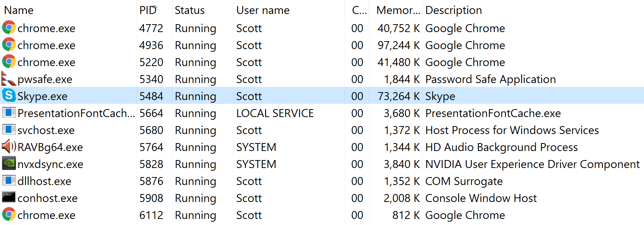Click PID value 5828
Viewport: 644px width, 225px height.
[151, 164]
